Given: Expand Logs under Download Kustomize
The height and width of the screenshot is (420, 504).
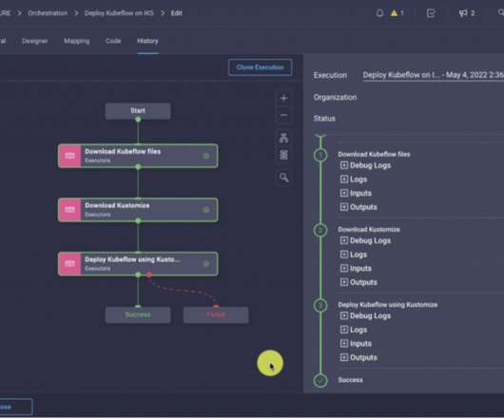Looking at the screenshot, I should pyautogui.click(x=354, y=255).
